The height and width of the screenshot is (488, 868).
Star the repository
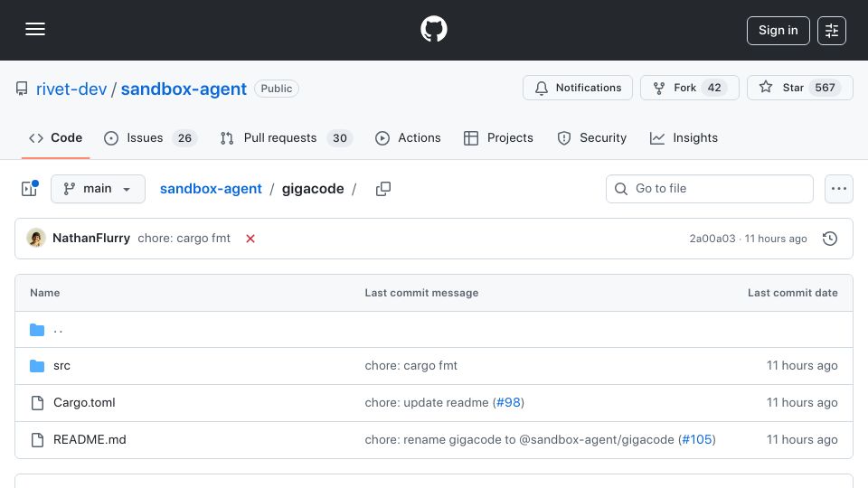coord(799,88)
